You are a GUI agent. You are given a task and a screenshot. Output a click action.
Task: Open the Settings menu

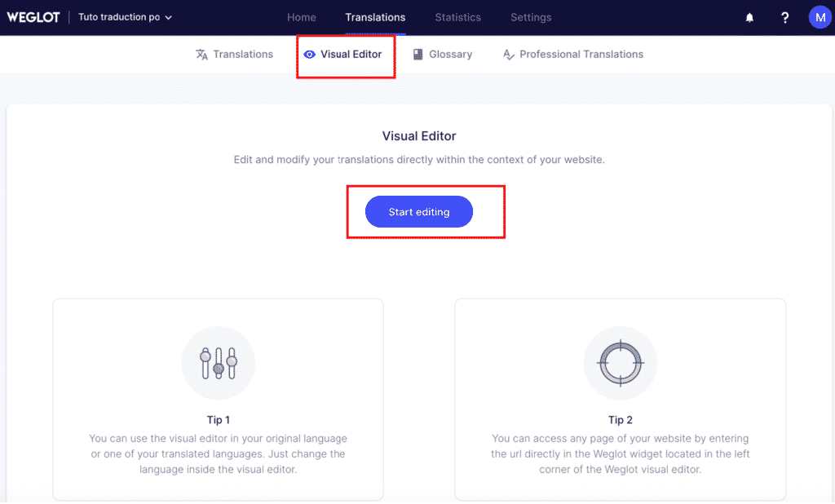point(531,17)
